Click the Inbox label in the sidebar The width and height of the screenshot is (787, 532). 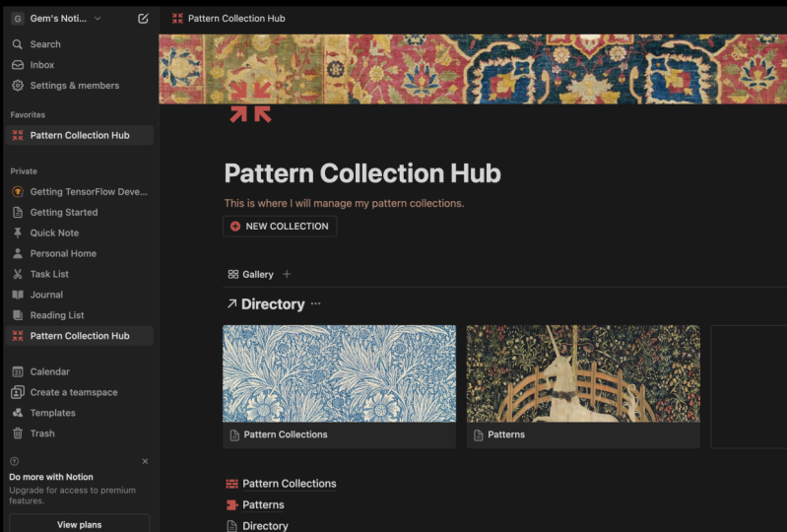coord(42,65)
